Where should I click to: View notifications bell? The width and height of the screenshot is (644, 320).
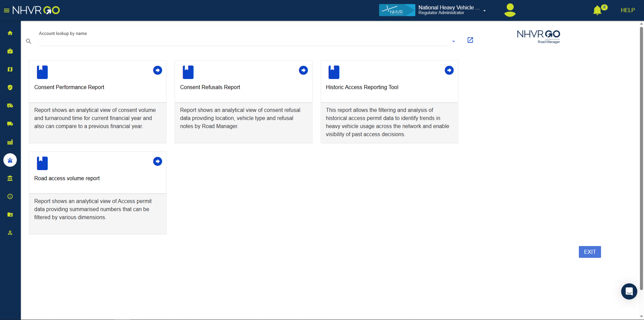pyautogui.click(x=597, y=10)
